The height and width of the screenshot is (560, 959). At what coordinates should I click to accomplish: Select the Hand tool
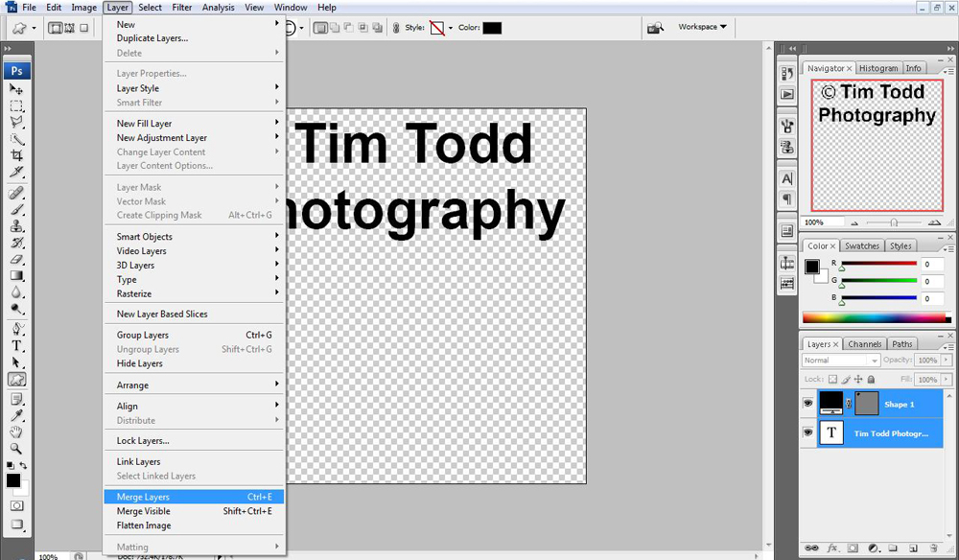click(x=16, y=432)
